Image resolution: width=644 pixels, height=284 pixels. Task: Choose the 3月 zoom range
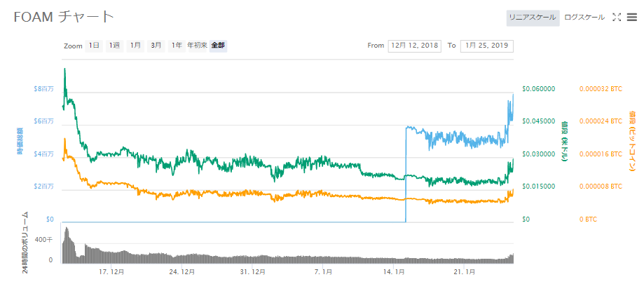coord(156,46)
